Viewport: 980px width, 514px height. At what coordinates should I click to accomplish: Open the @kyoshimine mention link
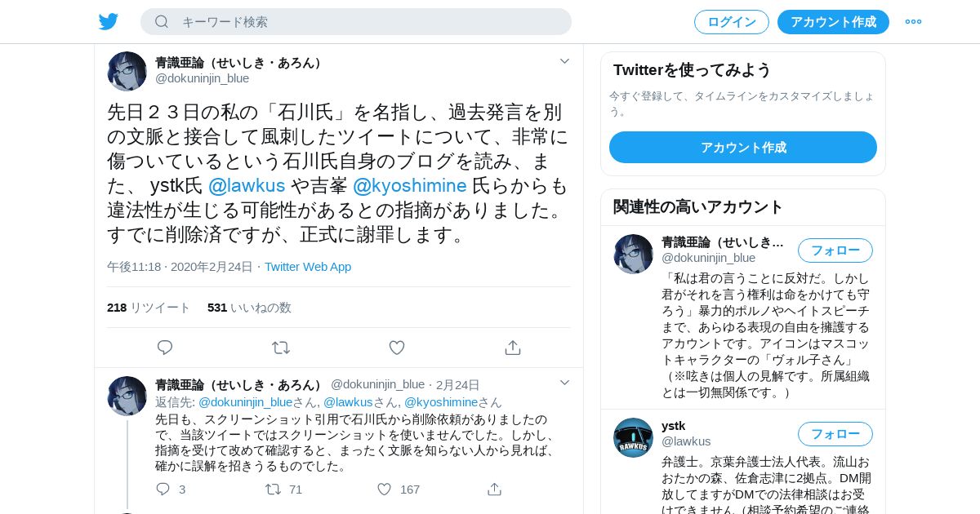point(410,186)
